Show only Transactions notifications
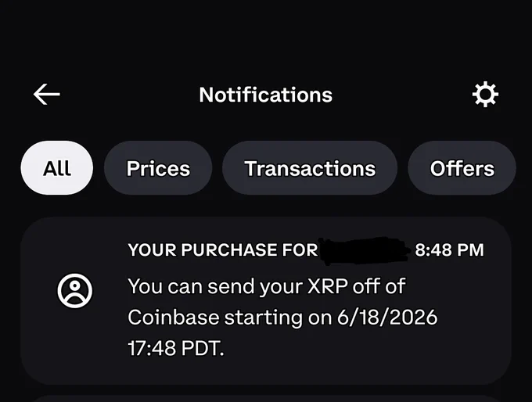532x402 pixels. coord(310,168)
